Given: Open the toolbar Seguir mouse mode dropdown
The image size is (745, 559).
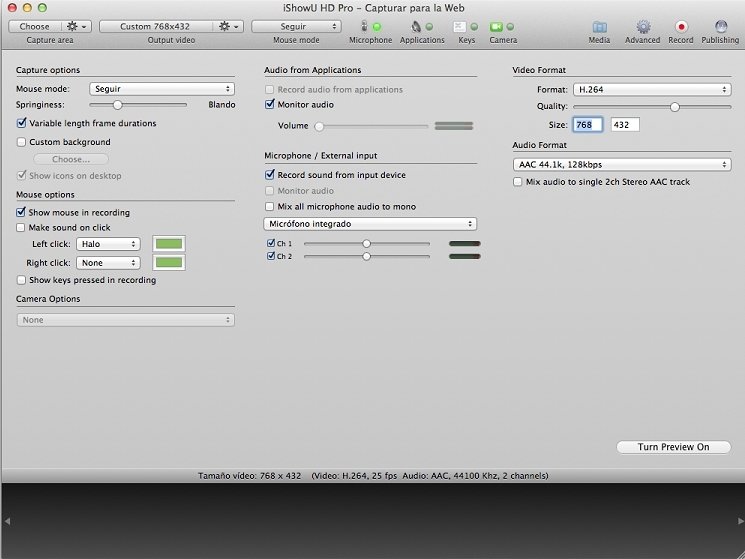Looking at the screenshot, I should tap(296, 26).
